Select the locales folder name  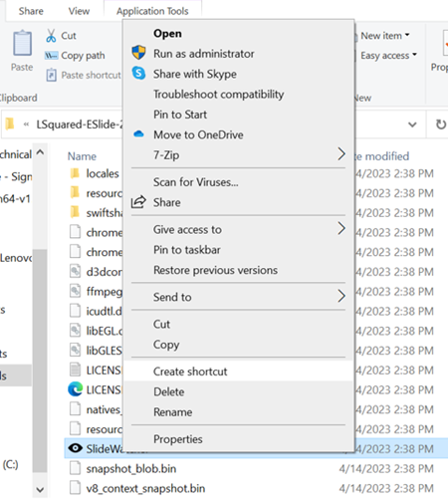[103, 173]
